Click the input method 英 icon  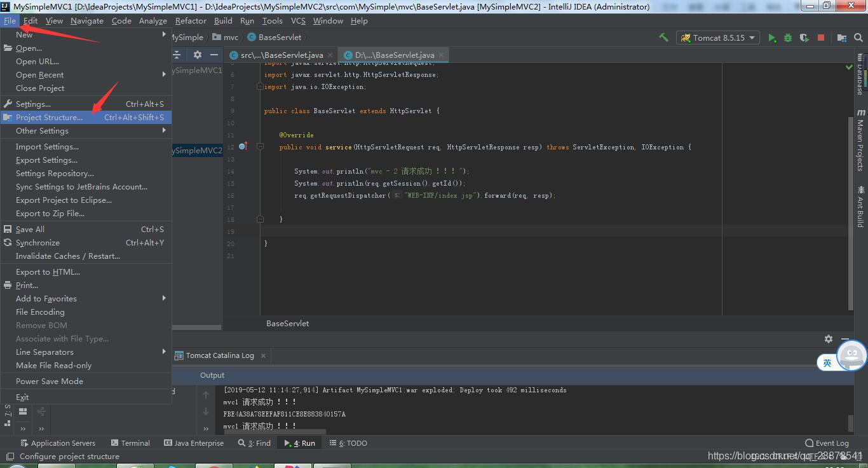pyautogui.click(x=827, y=362)
